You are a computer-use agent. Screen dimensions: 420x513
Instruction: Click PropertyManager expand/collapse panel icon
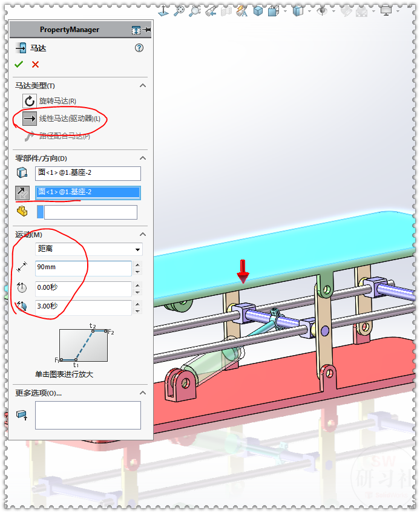pyautogui.click(x=136, y=30)
